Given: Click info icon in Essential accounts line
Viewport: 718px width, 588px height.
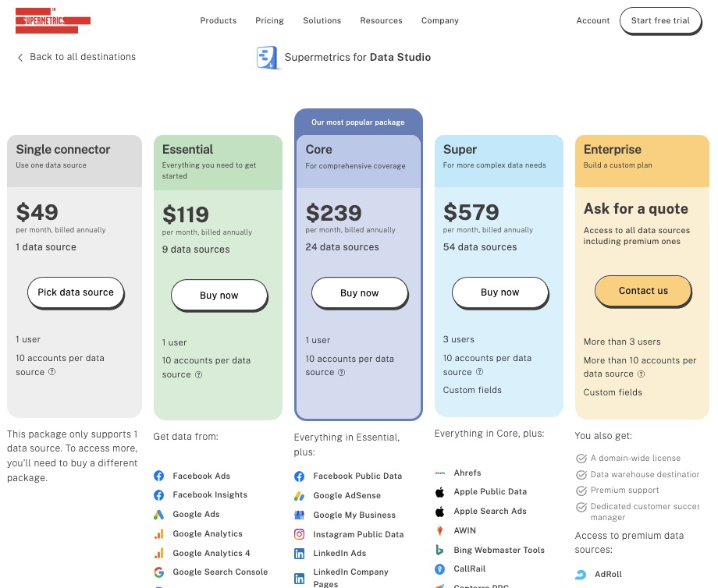Looking at the screenshot, I should (x=199, y=374).
